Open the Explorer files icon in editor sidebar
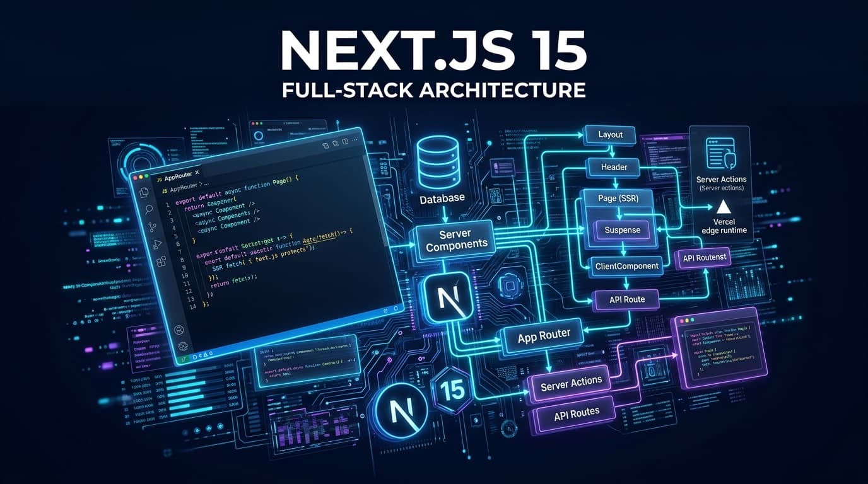The width and height of the screenshot is (868, 484). pos(143,193)
